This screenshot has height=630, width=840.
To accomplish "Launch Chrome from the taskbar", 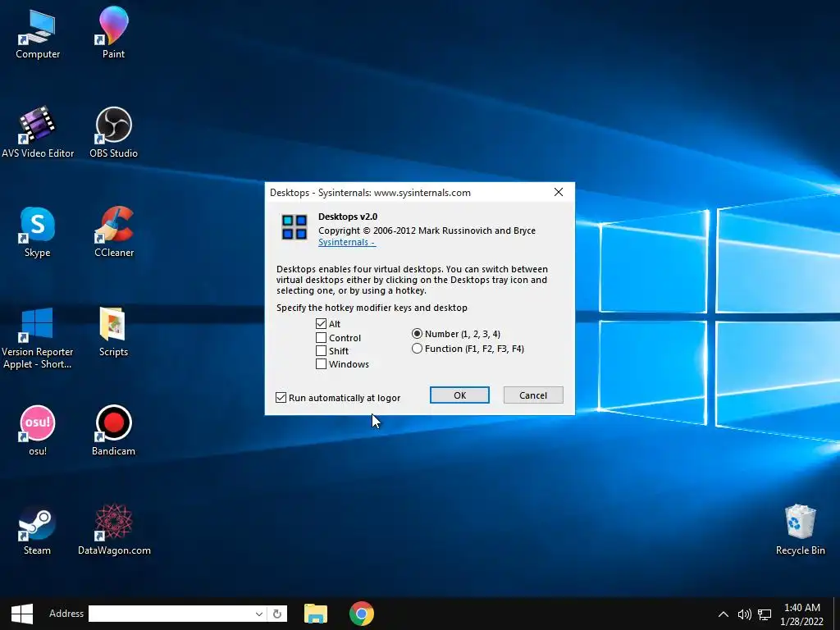I will tap(362, 614).
